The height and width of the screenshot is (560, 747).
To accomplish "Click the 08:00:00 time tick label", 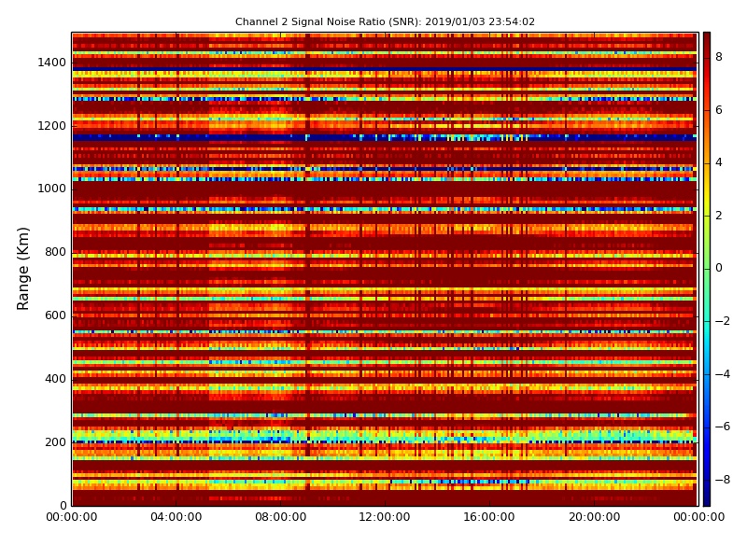I will pos(281,517).
